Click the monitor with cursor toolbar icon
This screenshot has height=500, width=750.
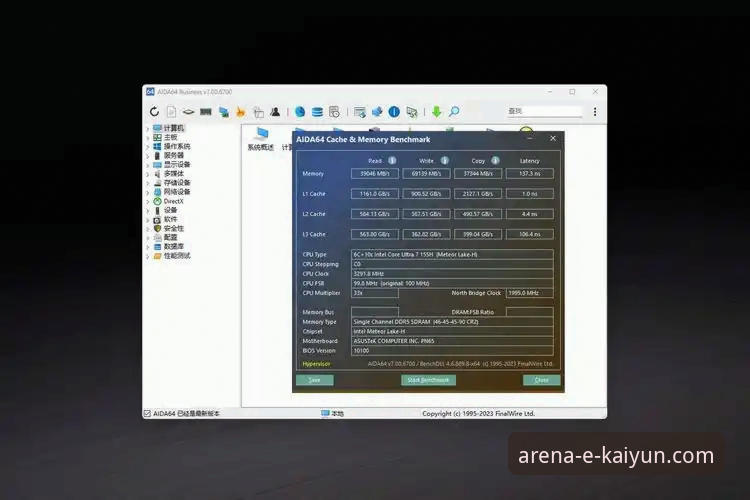[x=411, y=112]
